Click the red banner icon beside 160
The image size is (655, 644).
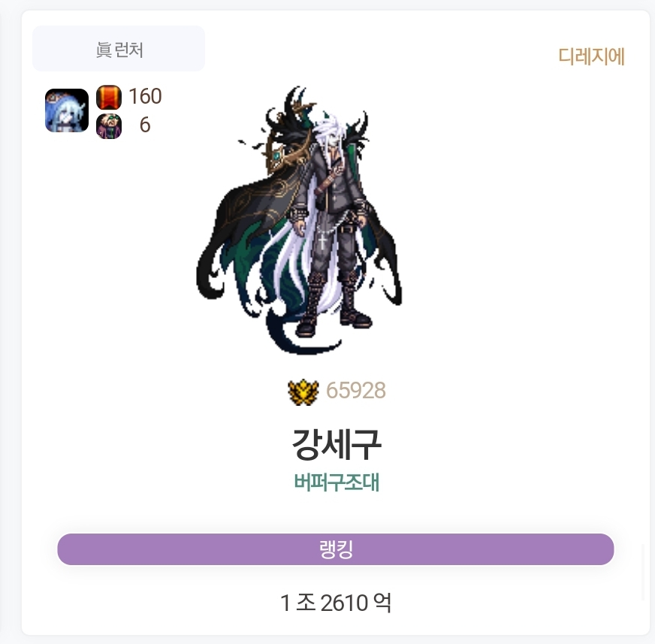coord(109,97)
